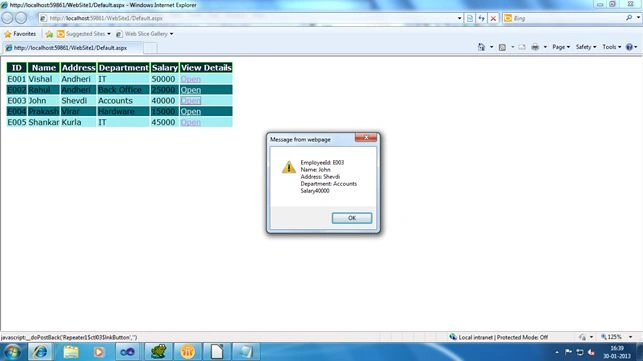The image size is (643, 361).
Task: Expand Print dropdown arrow
Action: (545, 47)
